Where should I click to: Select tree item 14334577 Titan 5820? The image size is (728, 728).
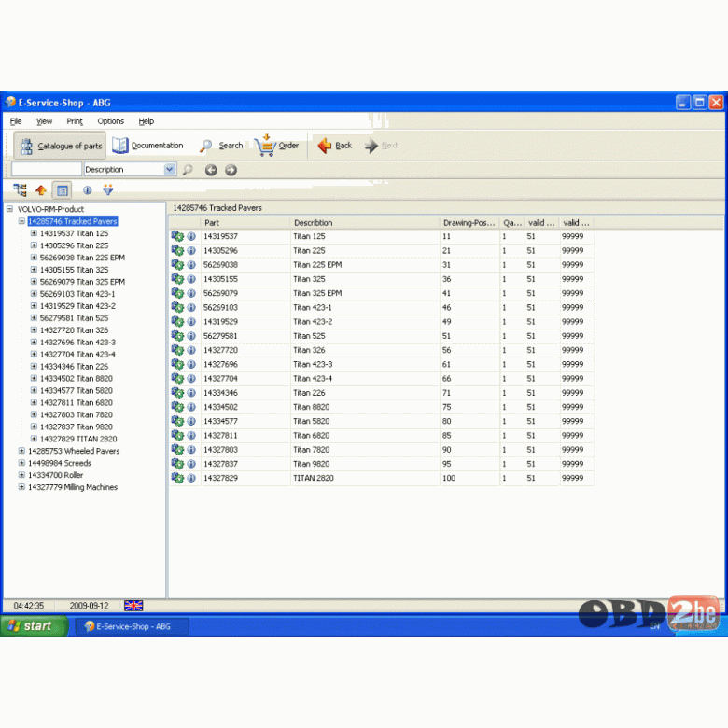[77, 390]
